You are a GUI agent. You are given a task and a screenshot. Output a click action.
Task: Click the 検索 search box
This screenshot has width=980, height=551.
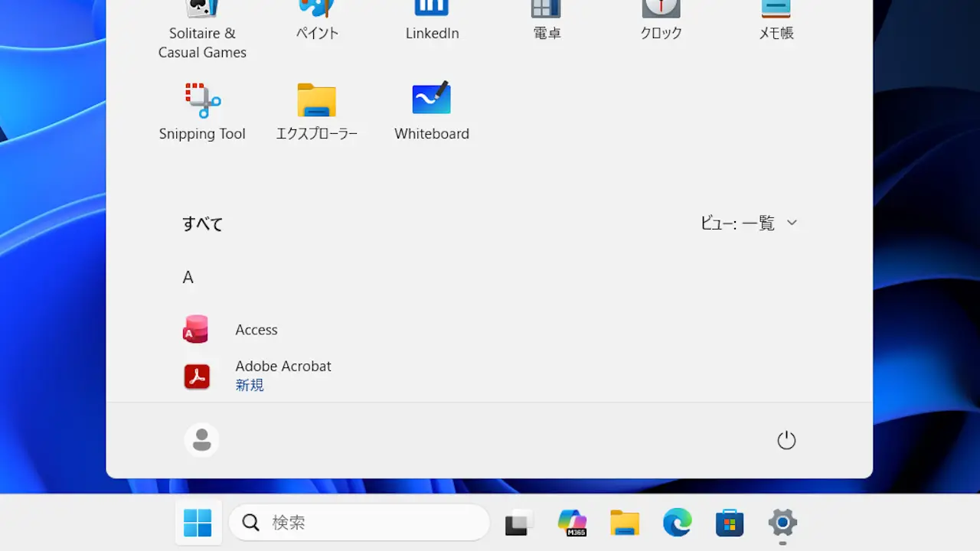pos(359,523)
